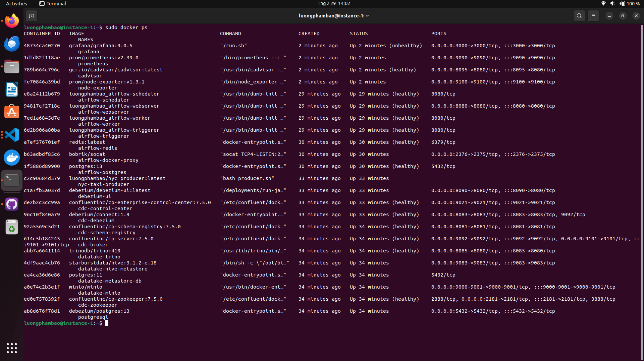
Task: Select the postgresql container name
Action: 93,317
